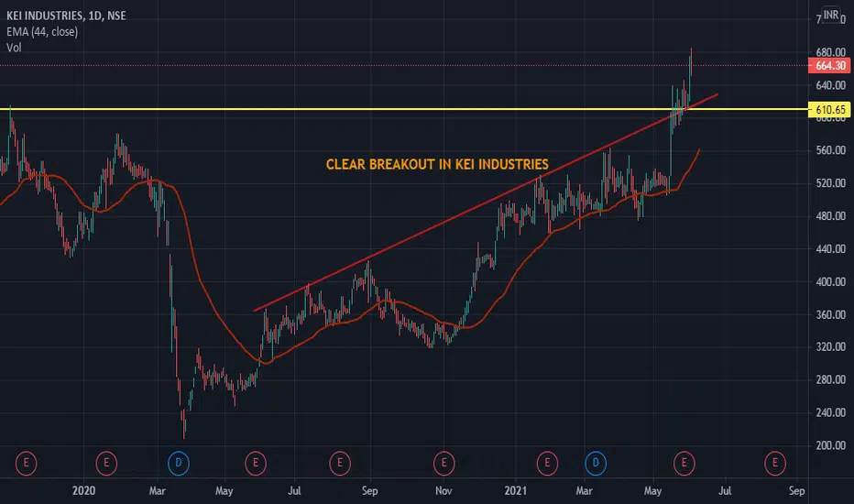Click the 560.00 price axis label
The width and height of the screenshot is (854, 504).
point(830,150)
